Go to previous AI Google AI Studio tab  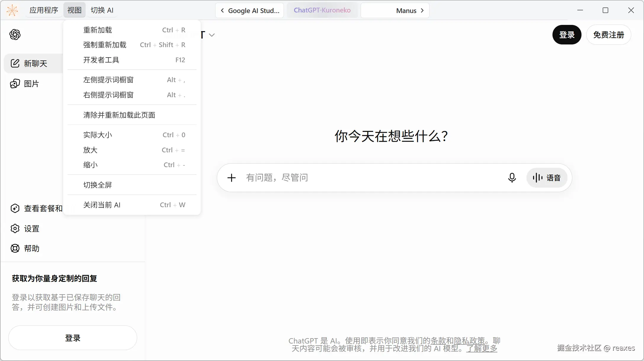click(249, 10)
